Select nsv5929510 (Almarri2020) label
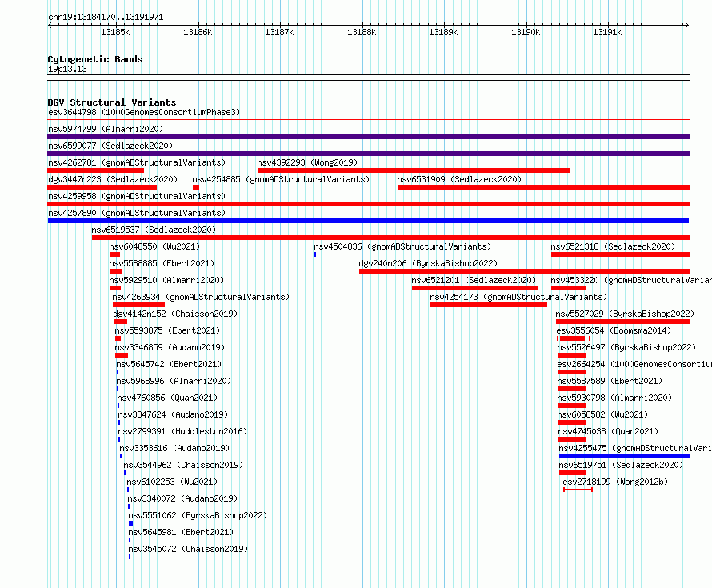 166,280
